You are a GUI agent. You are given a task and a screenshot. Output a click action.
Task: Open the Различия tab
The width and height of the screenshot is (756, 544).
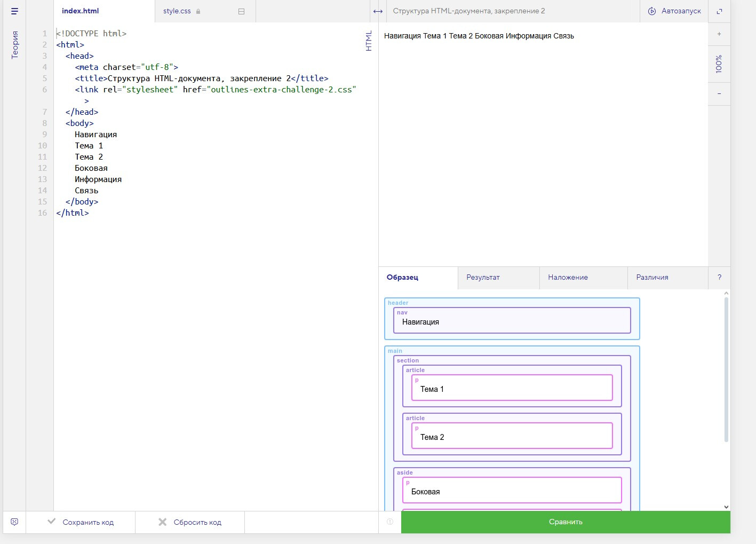[652, 278]
